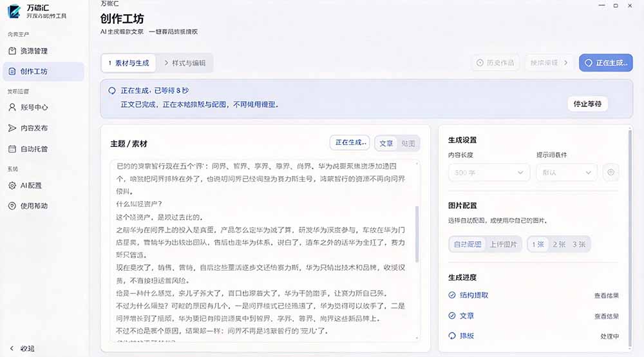
Task: Select the toggle option next to 文章
Action: [408, 143]
